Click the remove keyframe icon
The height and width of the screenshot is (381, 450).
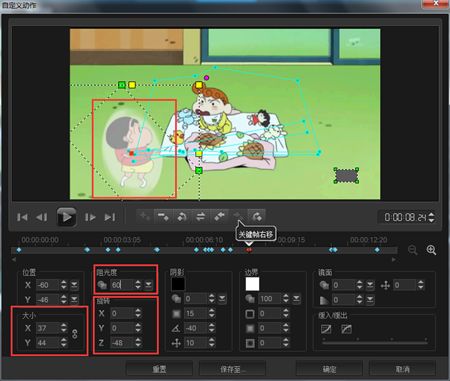(163, 217)
